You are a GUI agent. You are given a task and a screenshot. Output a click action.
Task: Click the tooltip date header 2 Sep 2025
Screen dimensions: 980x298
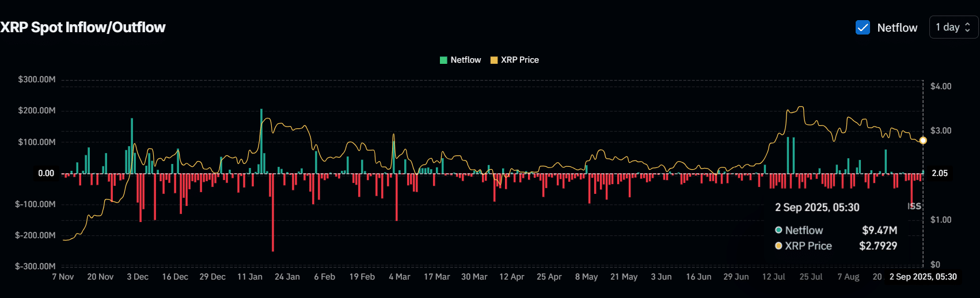point(817,208)
